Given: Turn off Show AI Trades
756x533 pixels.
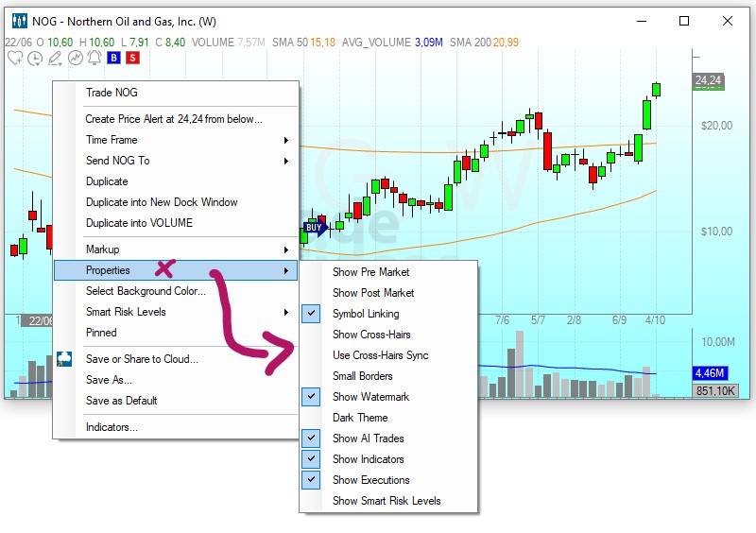Looking at the screenshot, I should (x=369, y=438).
